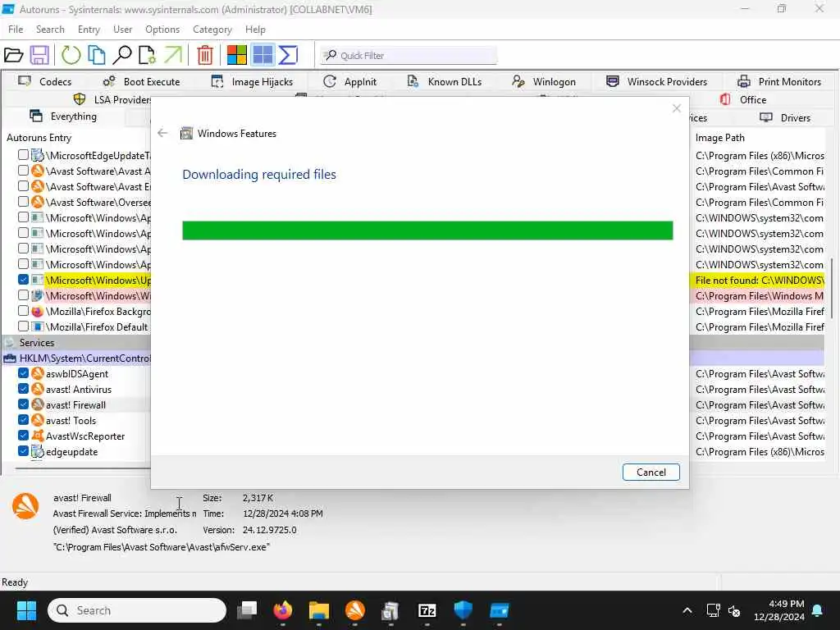
Task: Click the Windows Start button
Action: point(26,610)
